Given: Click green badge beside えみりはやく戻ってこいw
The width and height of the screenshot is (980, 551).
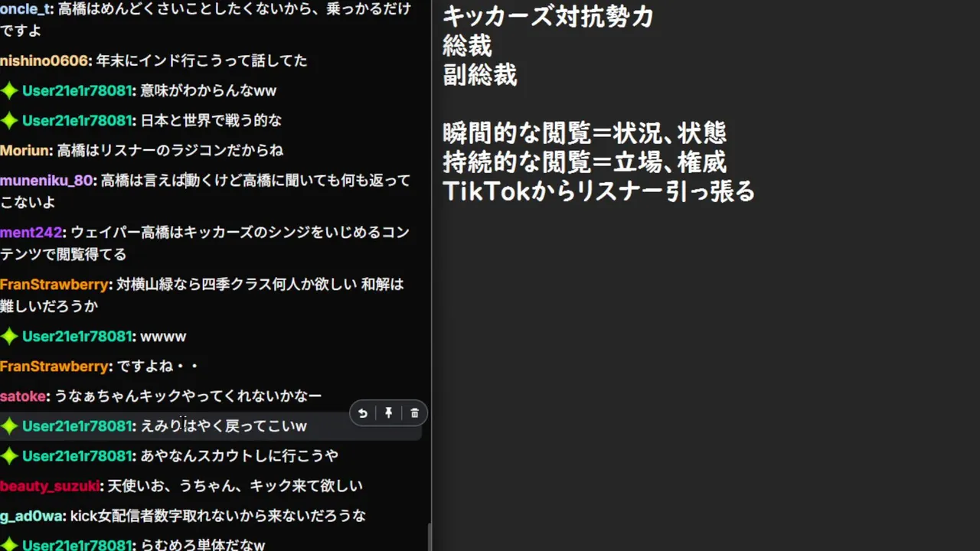Looking at the screenshot, I should pyautogui.click(x=9, y=426).
